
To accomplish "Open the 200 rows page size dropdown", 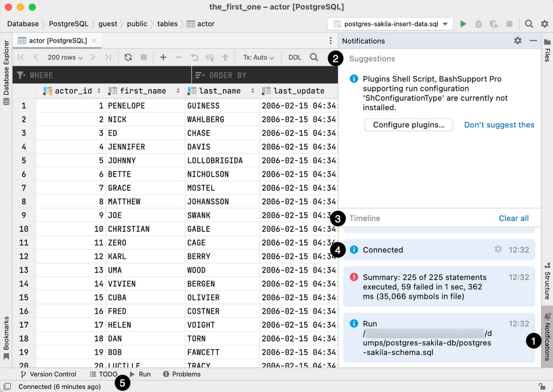I will pyautogui.click(x=65, y=57).
